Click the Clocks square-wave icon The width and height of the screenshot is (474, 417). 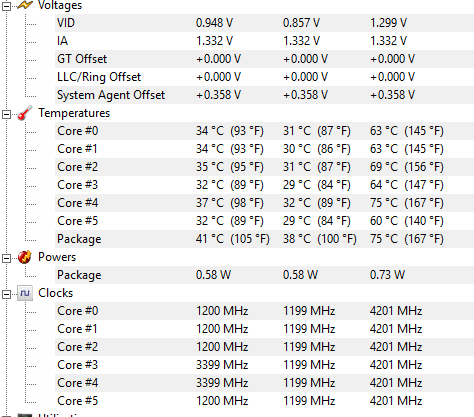[25, 293]
